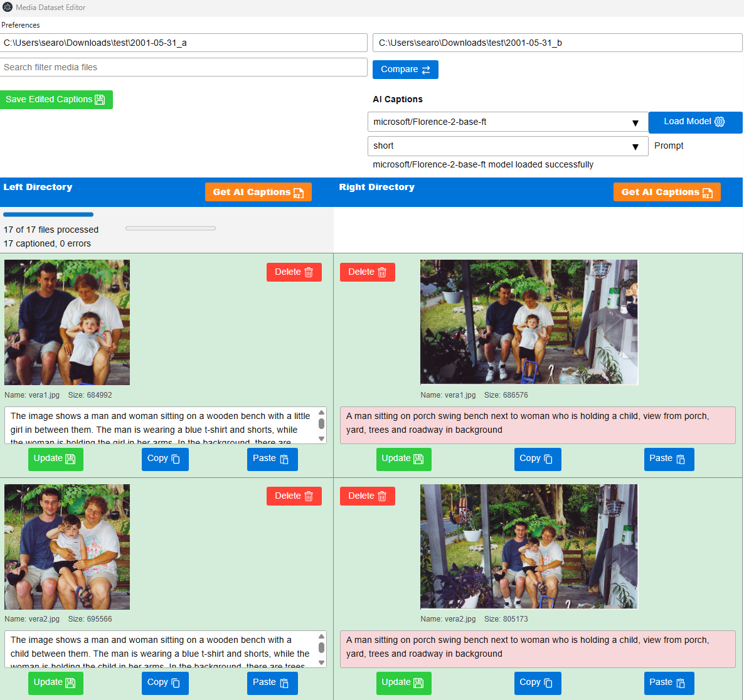The width and height of the screenshot is (744, 700).
Task: Click the right directory path field
Action: point(557,43)
